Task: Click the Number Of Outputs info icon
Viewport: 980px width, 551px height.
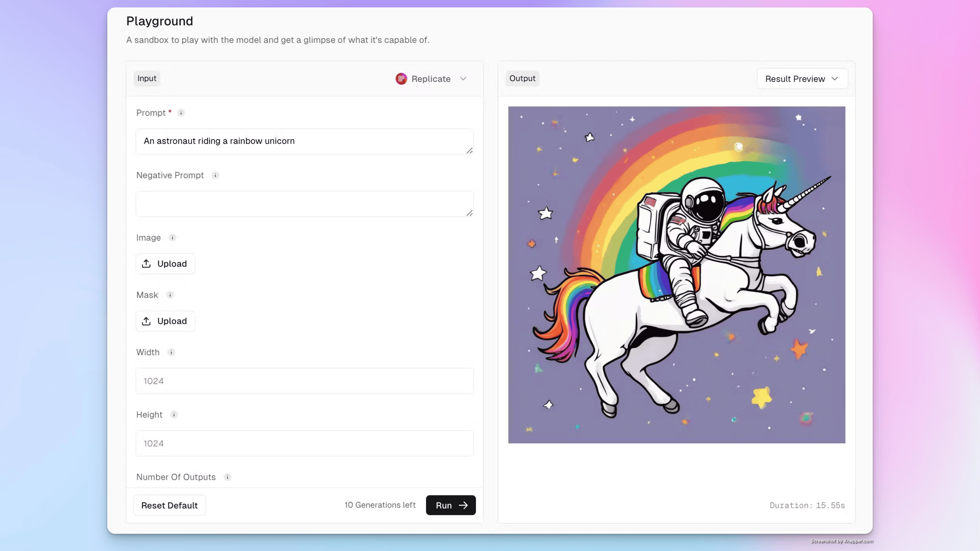Action: (227, 477)
